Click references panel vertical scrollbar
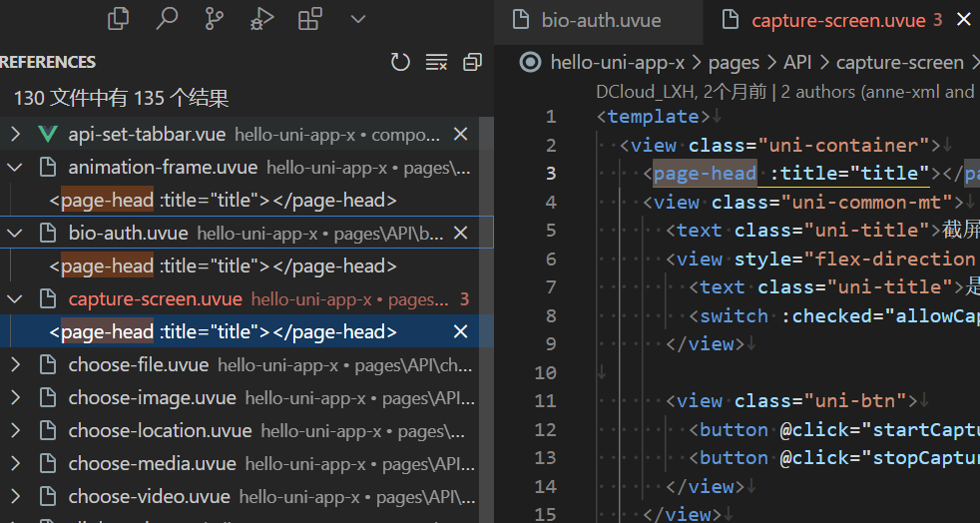980x523 pixels. pos(486,318)
